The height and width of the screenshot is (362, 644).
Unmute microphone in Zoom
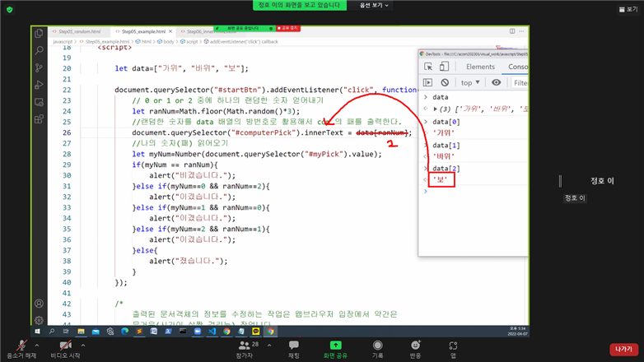point(21,350)
